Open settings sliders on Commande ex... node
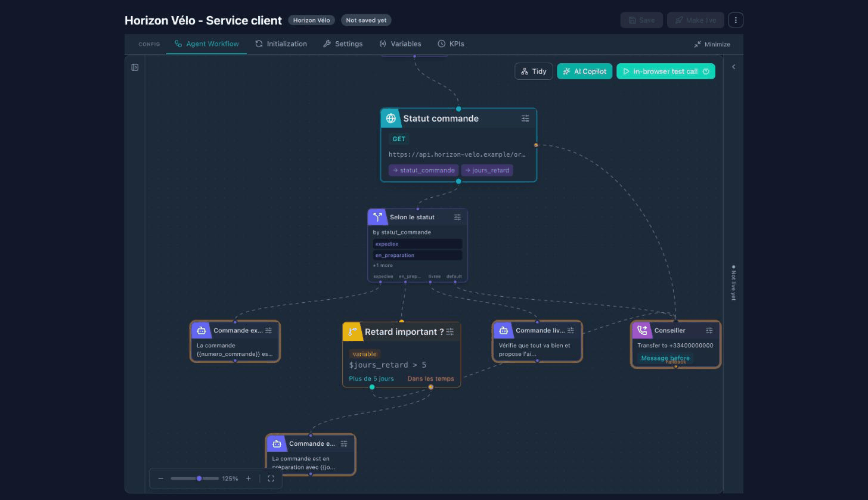 tap(269, 331)
